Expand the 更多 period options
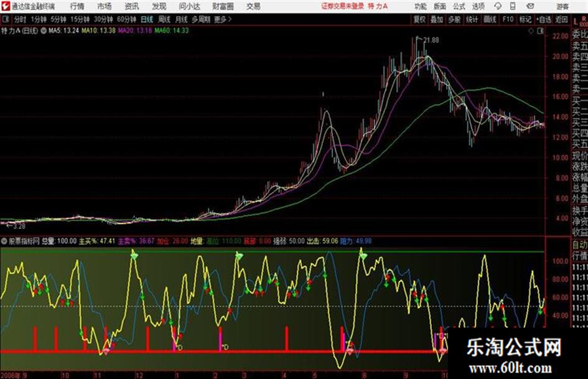588x379 pixels. [x=223, y=19]
